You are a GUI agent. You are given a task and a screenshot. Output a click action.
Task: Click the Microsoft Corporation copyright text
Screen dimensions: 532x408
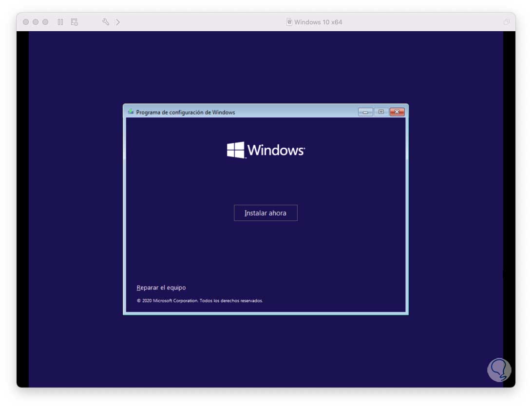pyautogui.click(x=200, y=301)
